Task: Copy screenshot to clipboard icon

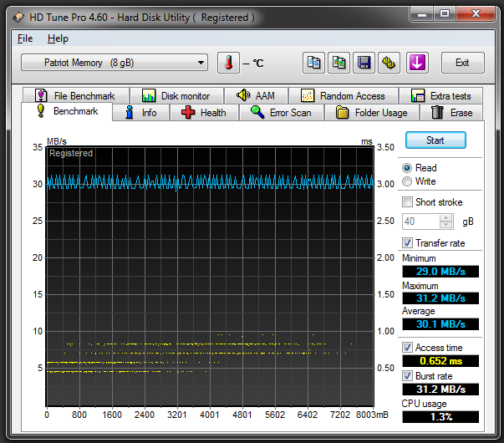Action: [339, 63]
